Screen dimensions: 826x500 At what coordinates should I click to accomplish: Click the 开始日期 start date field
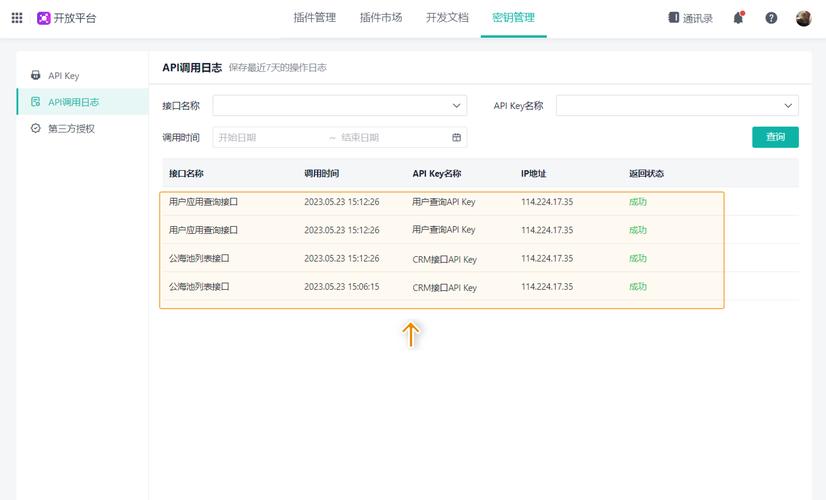coord(265,138)
